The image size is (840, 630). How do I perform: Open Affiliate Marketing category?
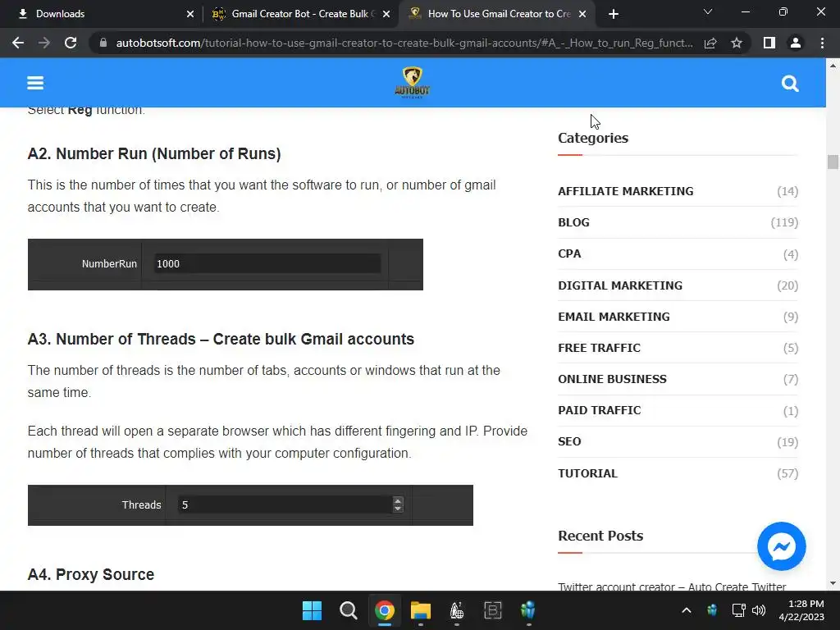coord(625,191)
